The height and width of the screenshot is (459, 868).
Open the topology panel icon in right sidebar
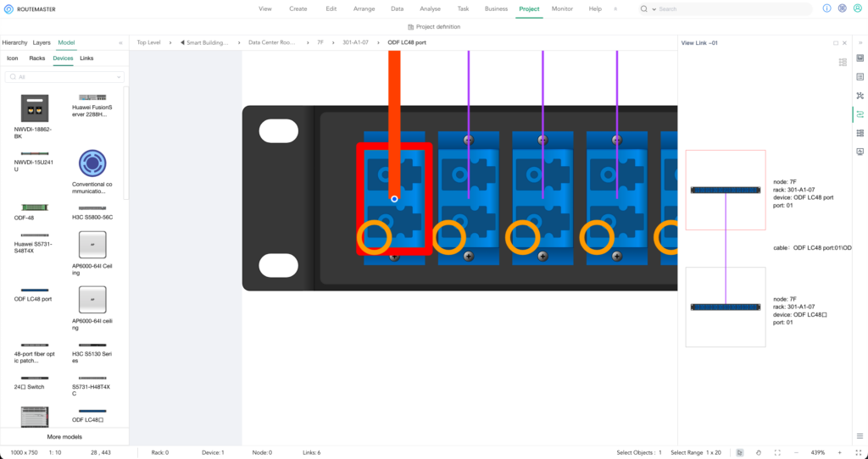860,95
